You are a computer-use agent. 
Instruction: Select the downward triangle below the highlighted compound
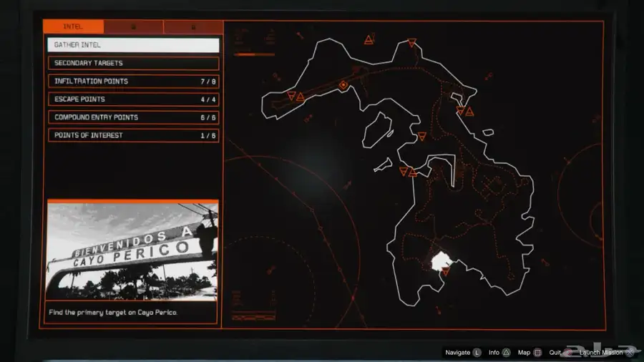(446, 271)
